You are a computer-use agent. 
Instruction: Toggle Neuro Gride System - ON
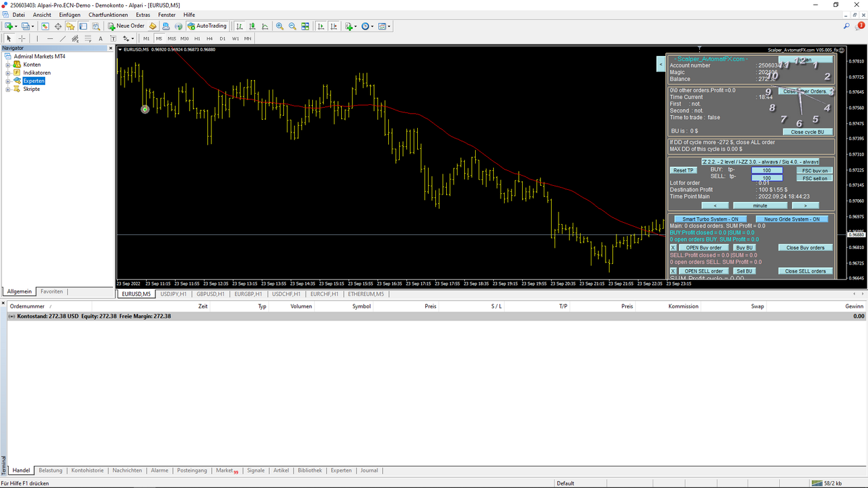(792, 219)
